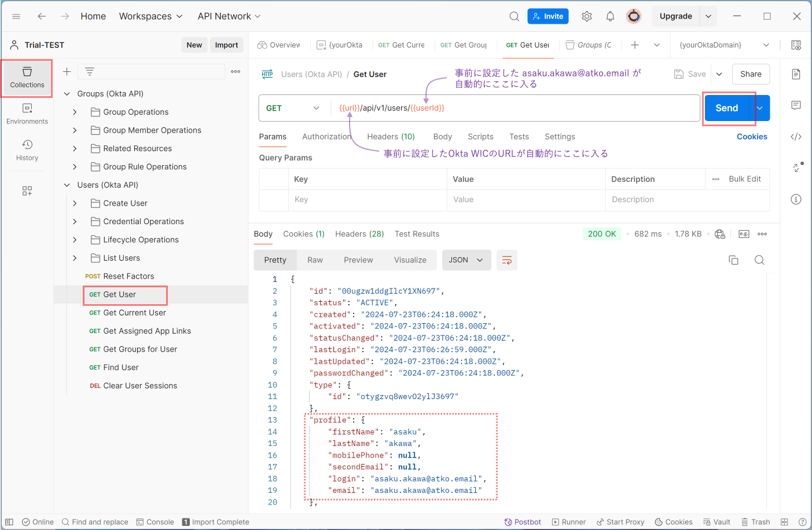812x530 pixels.
Task: Open the Console from the status bar
Action: pos(155,521)
